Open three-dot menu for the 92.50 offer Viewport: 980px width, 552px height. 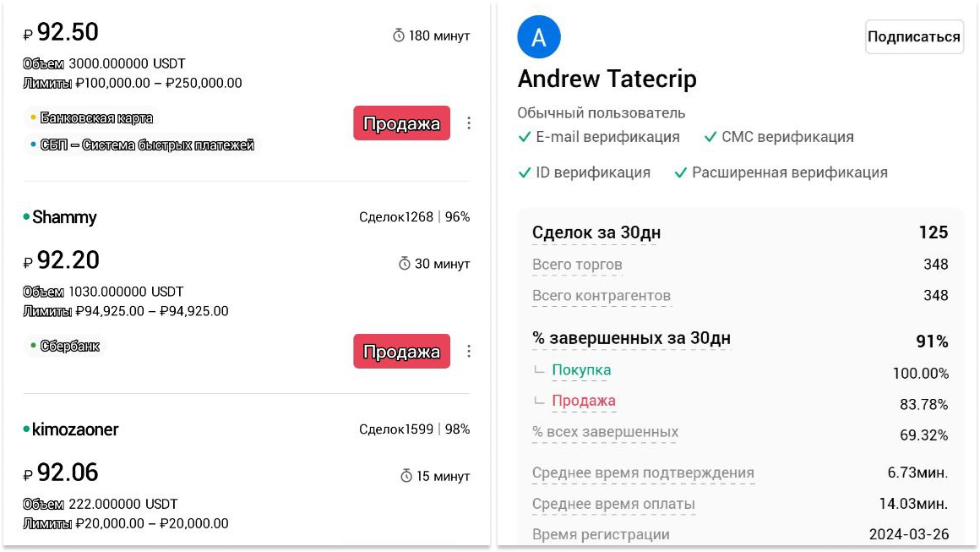tap(469, 123)
